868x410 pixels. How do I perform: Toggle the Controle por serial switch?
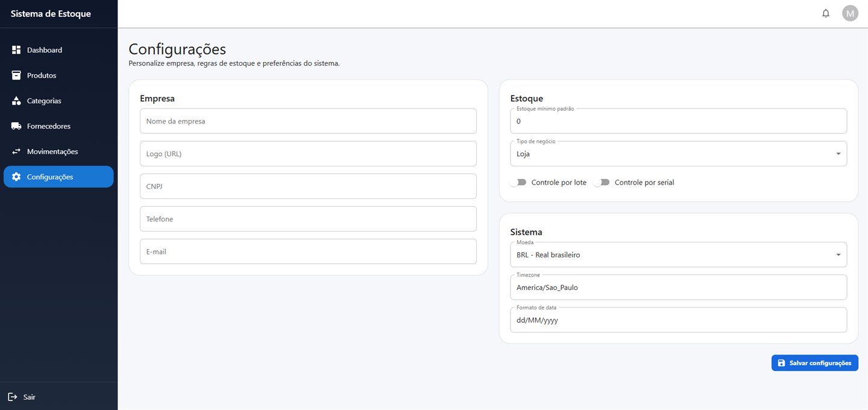tap(602, 182)
